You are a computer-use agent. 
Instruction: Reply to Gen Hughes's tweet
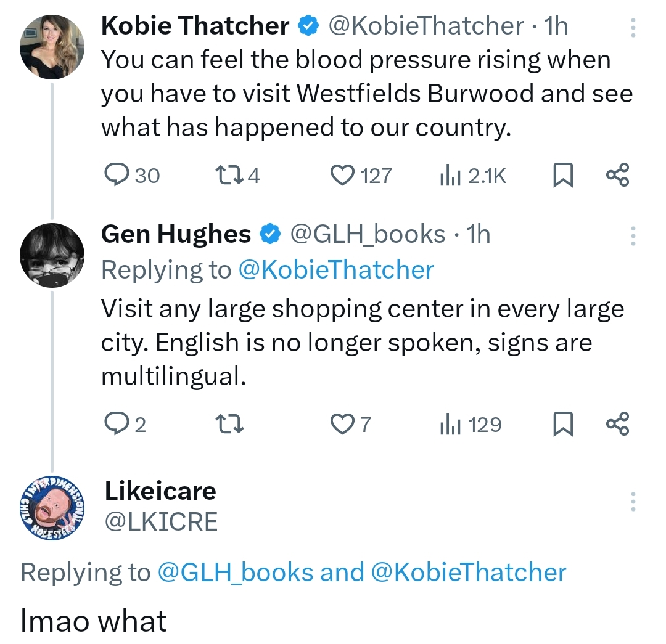(x=116, y=425)
